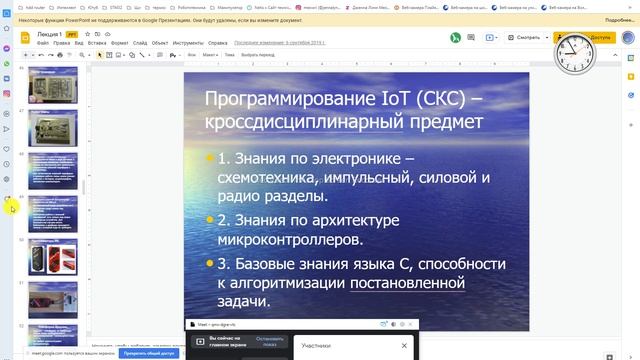This screenshot has width=640, height=360.
Task: Click the slide title text Программирование IoT
Action: coord(344,110)
